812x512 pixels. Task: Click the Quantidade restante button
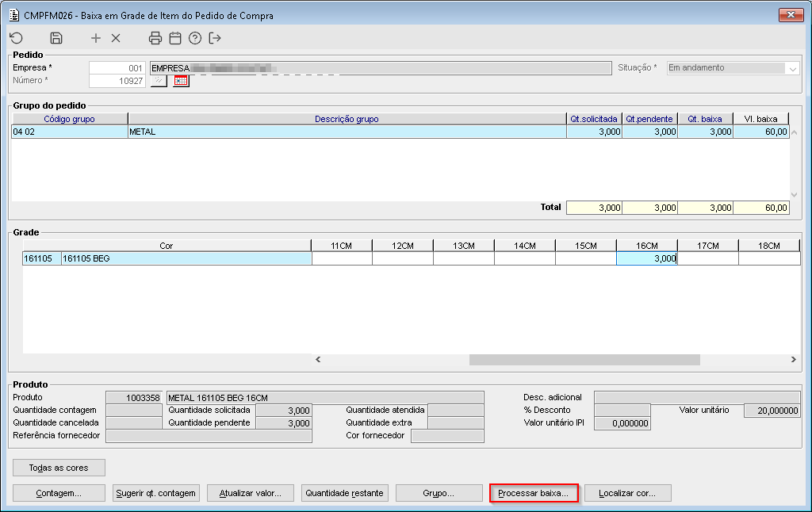coord(344,493)
